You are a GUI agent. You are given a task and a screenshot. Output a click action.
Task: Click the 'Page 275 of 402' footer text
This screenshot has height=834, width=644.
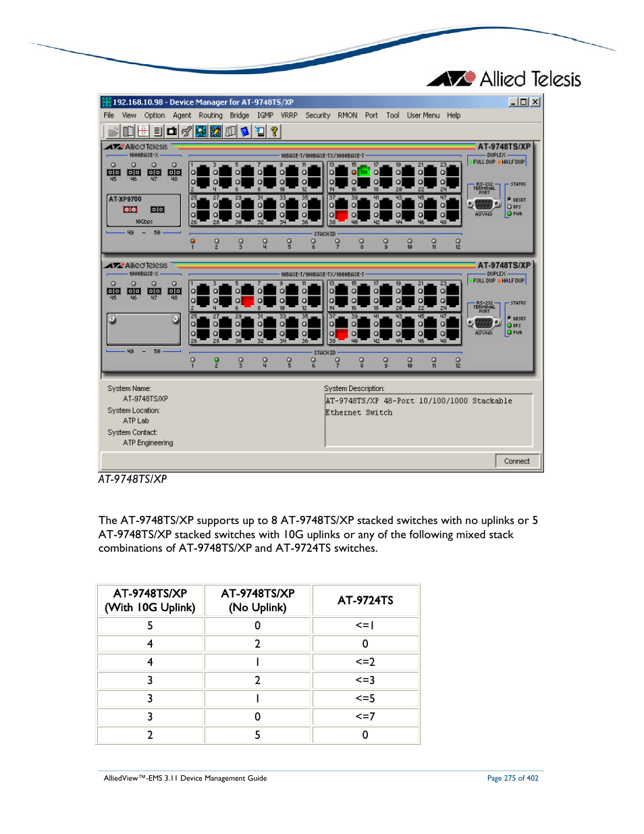[513, 778]
